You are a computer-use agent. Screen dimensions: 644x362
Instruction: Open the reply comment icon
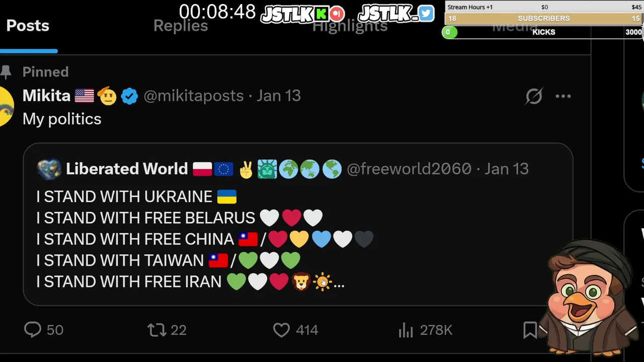click(33, 330)
